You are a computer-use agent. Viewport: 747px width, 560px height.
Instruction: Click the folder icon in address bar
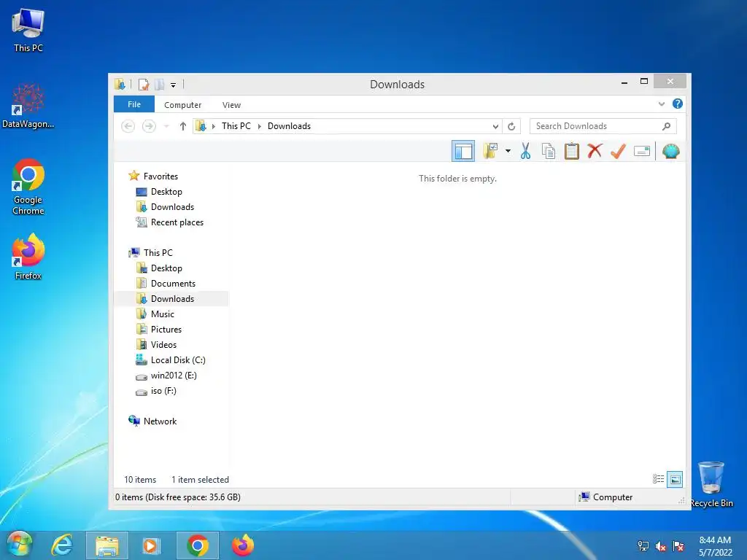[201, 126]
